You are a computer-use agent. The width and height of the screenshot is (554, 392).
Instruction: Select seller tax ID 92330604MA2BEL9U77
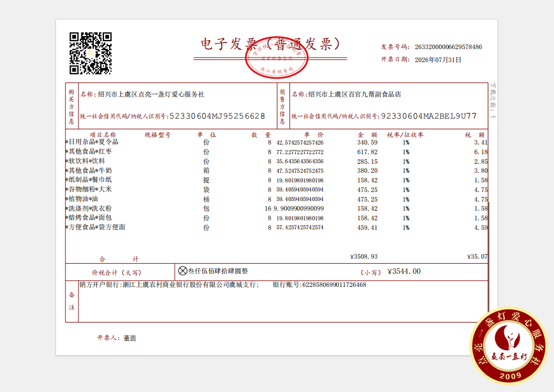[x=429, y=116]
